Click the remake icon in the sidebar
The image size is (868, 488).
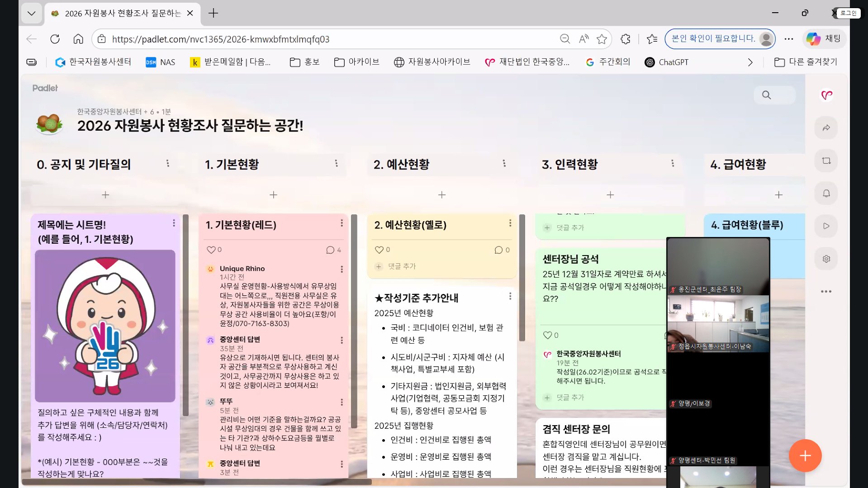[x=826, y=161]
